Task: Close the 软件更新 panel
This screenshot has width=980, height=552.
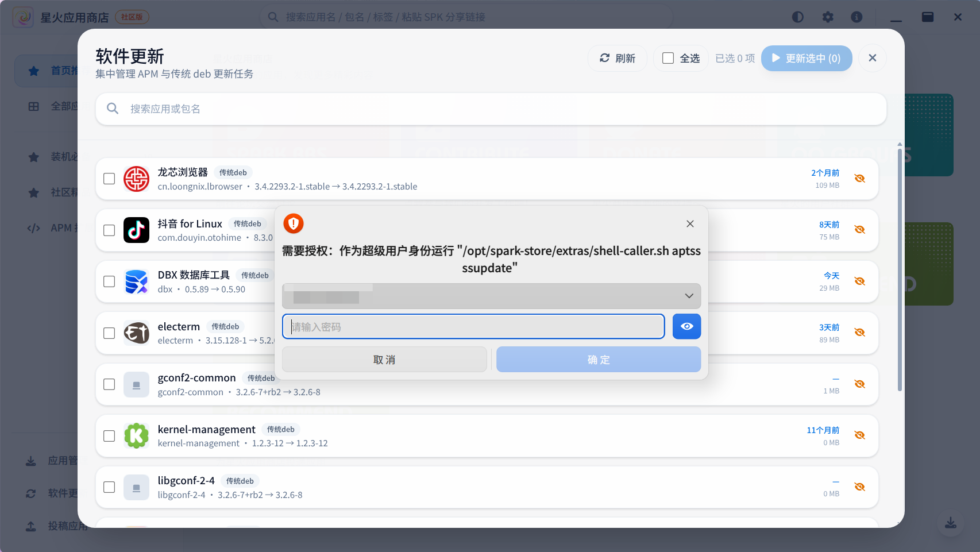Action: click(873, 58)
